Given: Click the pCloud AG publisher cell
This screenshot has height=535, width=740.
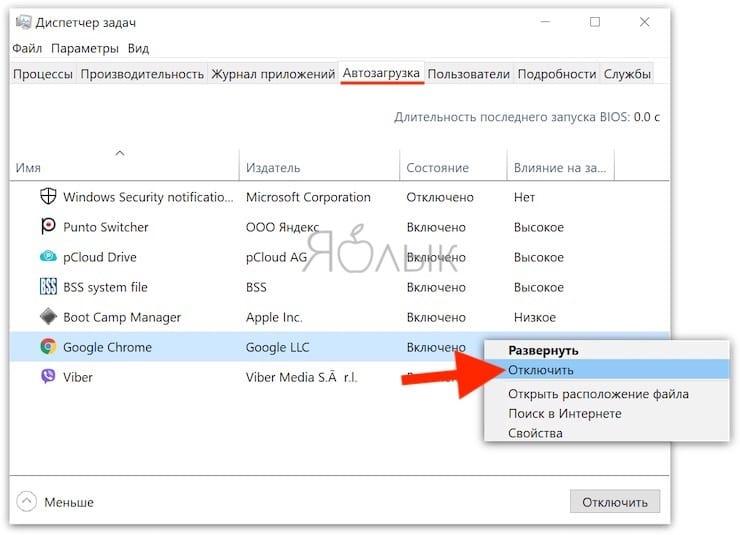Looking at the screenshot, I should (x=276, y=257).
